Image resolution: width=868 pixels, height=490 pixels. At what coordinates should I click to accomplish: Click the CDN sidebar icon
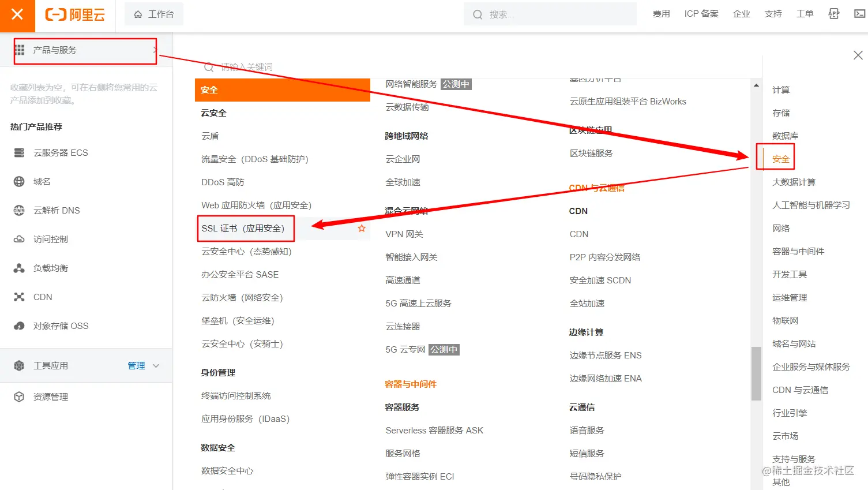coord(19,297)
